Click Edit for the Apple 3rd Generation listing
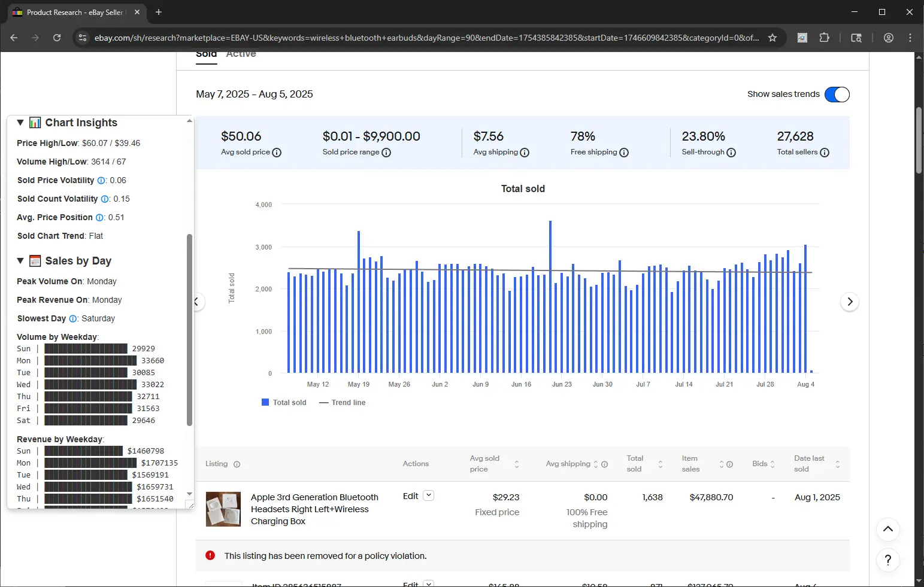 (x=411, y=496)
